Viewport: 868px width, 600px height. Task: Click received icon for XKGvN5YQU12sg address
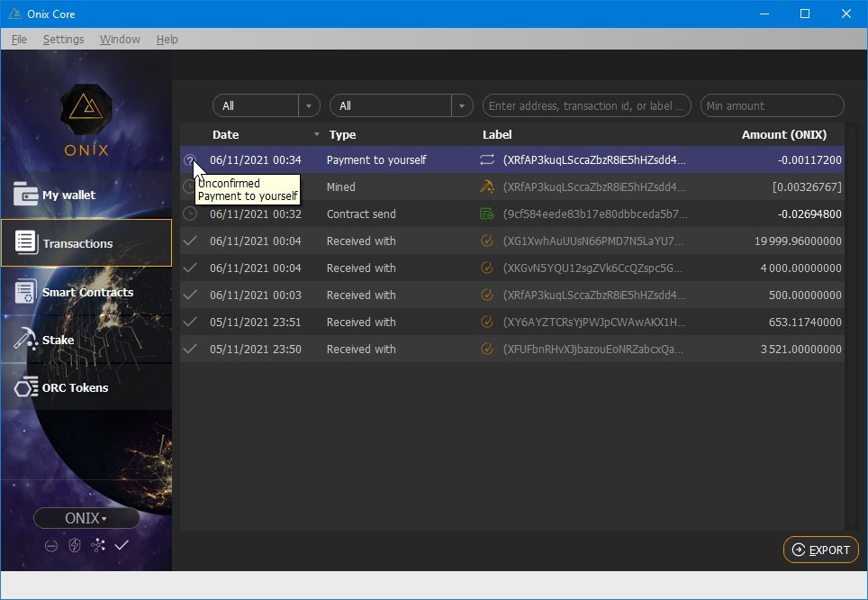click(486, 268)
